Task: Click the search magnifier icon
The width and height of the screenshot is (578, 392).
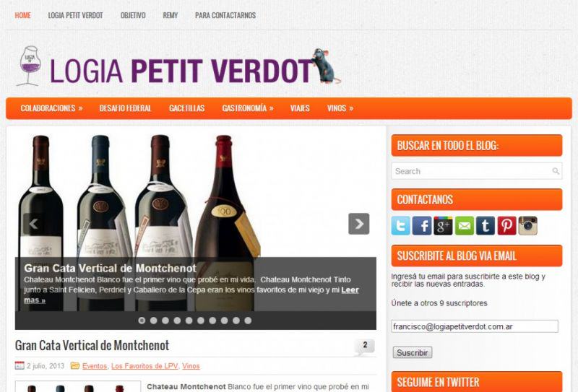Action: pos(556,171)
